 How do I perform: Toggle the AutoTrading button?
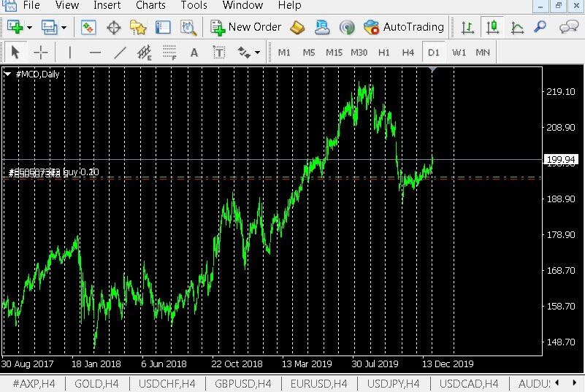click(x=404, y=27)
